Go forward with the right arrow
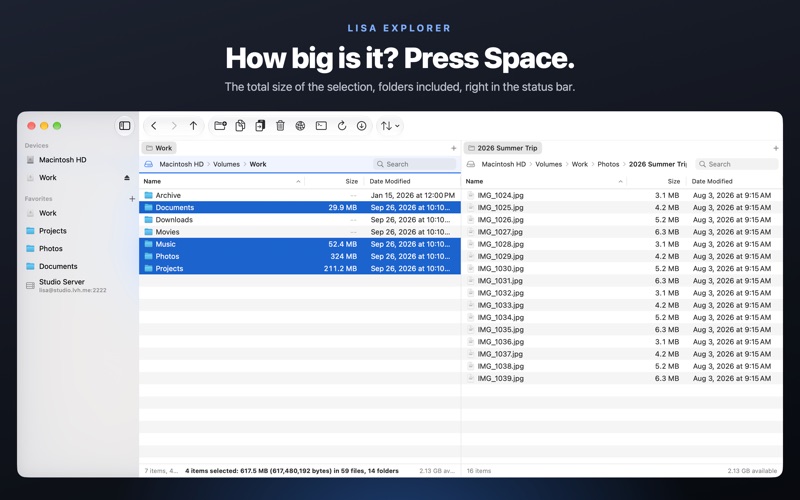 click(173, 126)
